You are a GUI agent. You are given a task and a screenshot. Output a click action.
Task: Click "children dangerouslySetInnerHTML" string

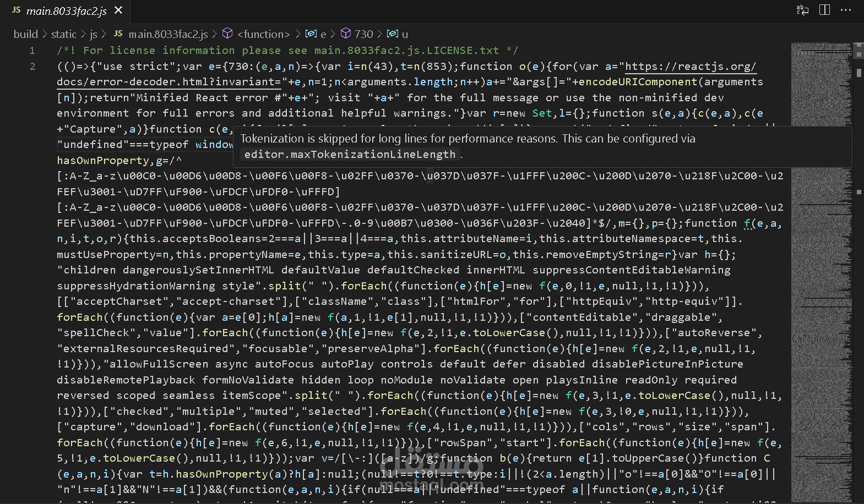pyautogui.click(x=166, y=270)
